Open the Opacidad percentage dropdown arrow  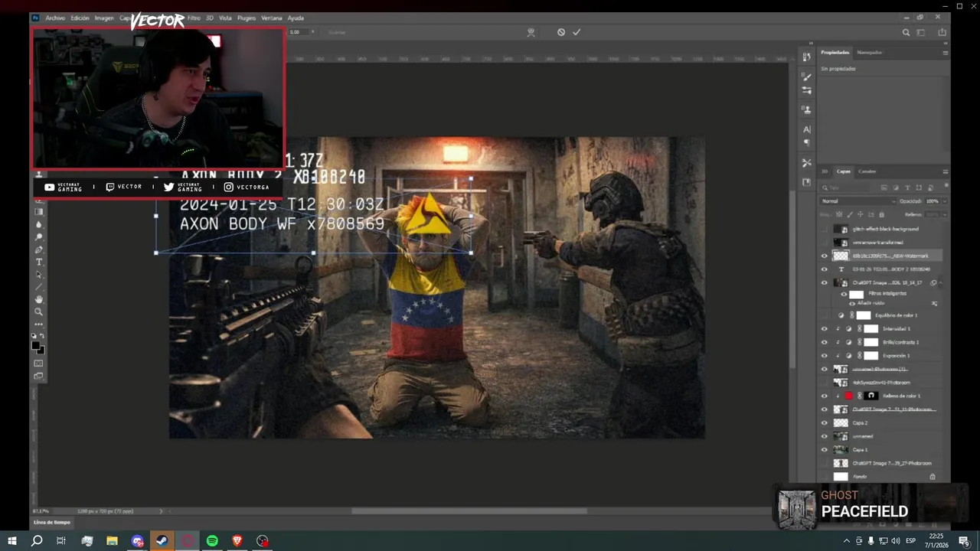[x=944, y=201]
